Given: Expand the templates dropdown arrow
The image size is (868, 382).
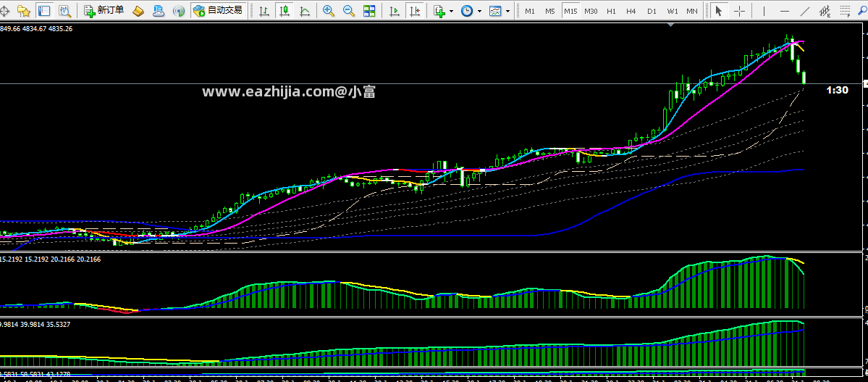Looking at the screenshot, I should pyautogui.click(x=507, y=11).
